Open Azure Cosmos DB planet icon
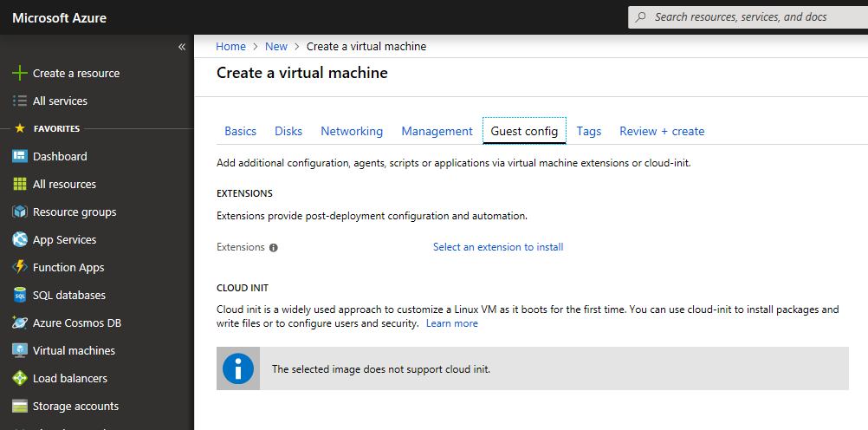The height and width of the screenshot is (430, 868). [20, 322]
